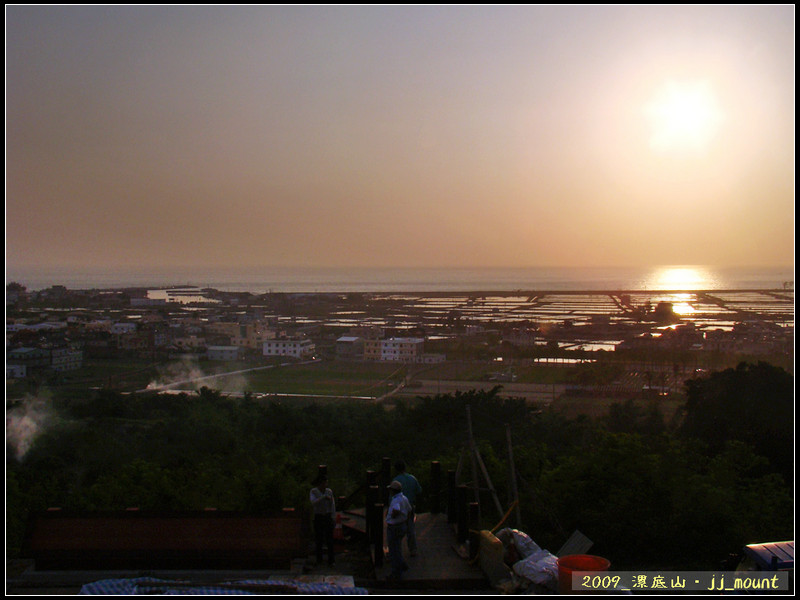Click the 漯底山 caption text
The height and width of the screenshot is (600, 800).
point(658,581)
